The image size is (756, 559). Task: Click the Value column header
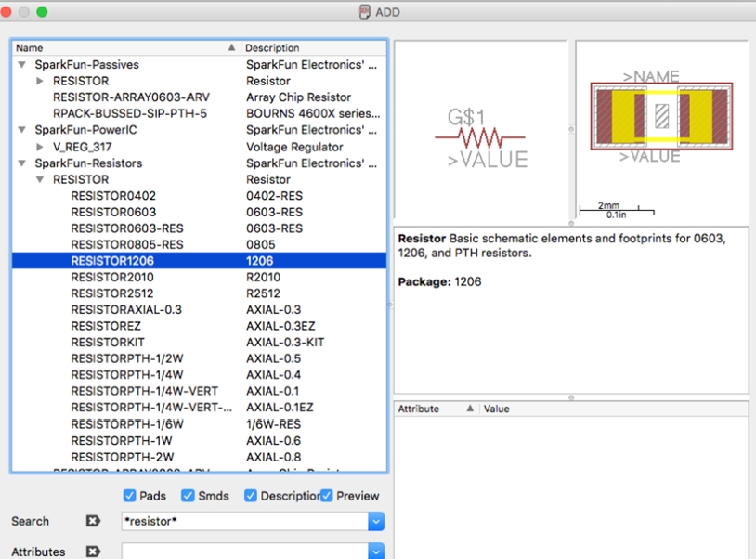coord(614,409)
